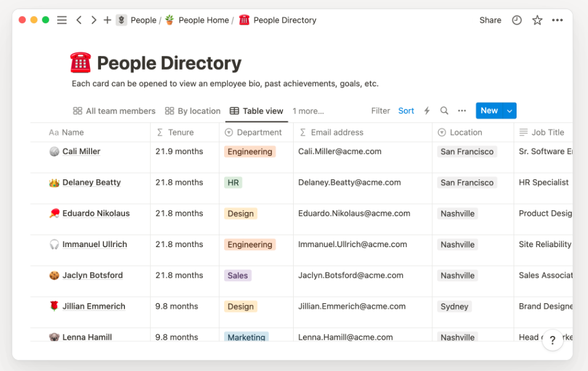
Task: Go back with the left arrow
Action: [x=79, y=20]
